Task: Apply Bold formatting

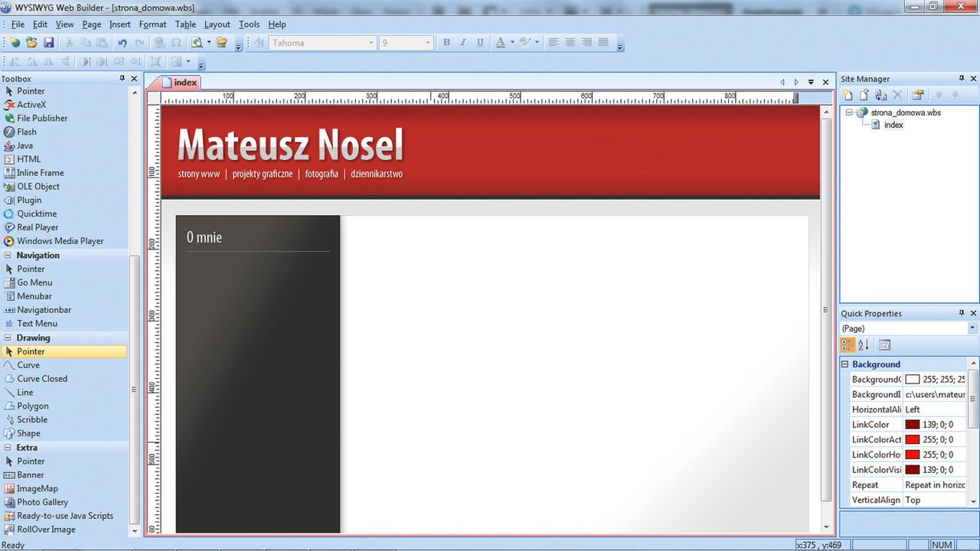Action: [x=446, y=43]
